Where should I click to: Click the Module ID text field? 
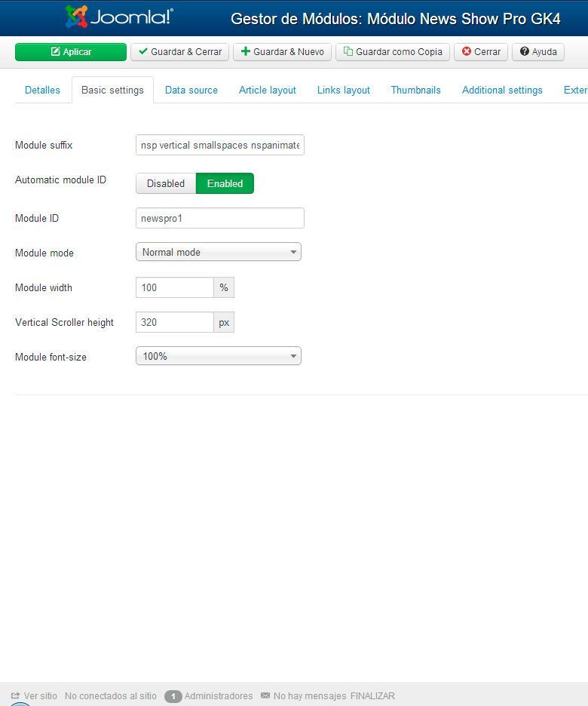tap(220, 218)
